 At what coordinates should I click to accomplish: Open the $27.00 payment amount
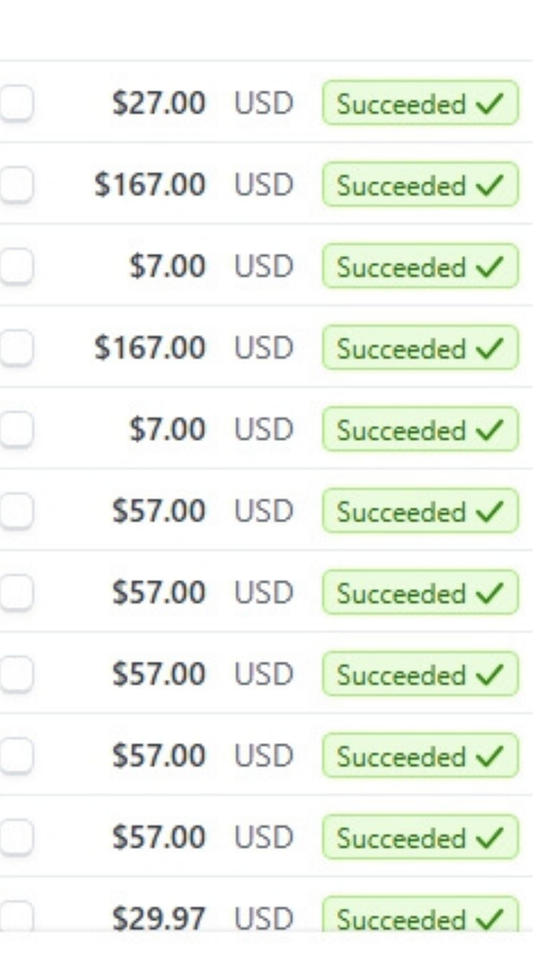[x=159, y=103]
